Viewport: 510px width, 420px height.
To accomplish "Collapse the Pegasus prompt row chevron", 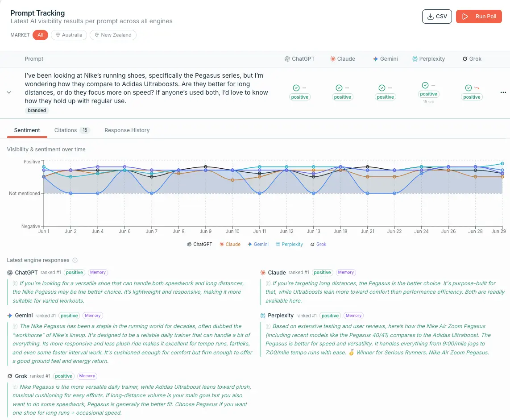I will pos(9,92).
